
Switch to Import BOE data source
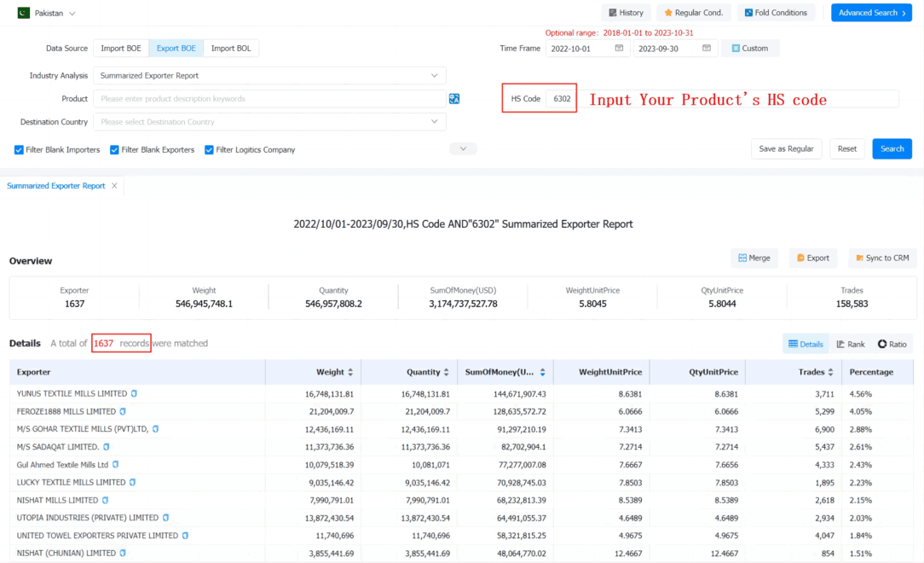[121, 49]
